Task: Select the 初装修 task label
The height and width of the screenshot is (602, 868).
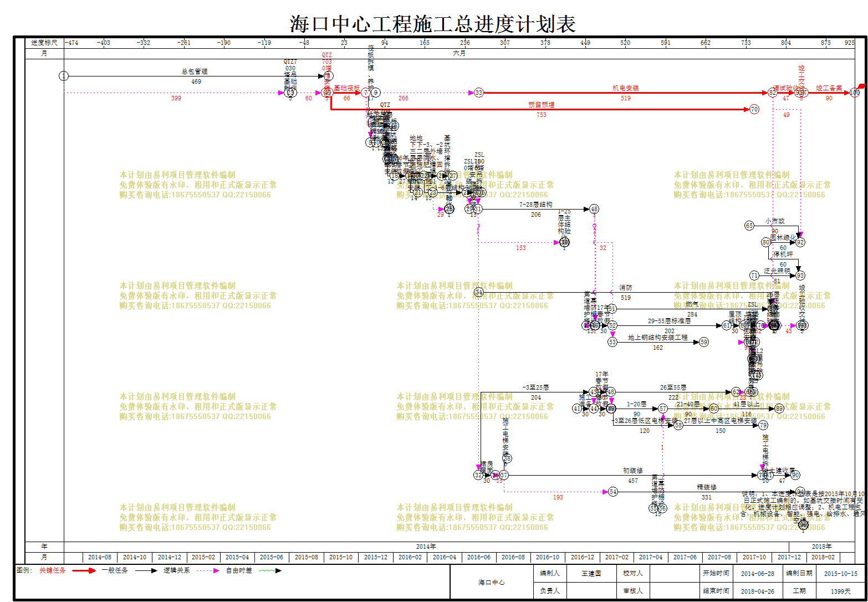Action: tap(633, 471)
